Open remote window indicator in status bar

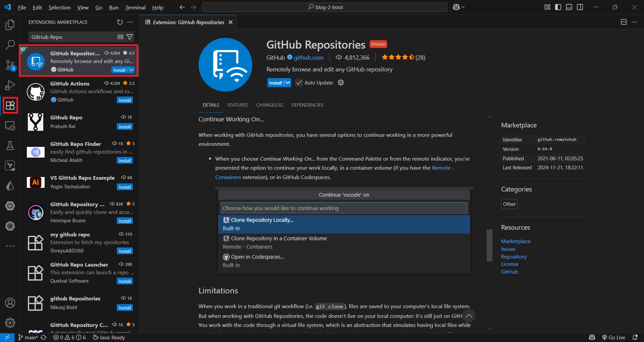(x=7, y=337)
